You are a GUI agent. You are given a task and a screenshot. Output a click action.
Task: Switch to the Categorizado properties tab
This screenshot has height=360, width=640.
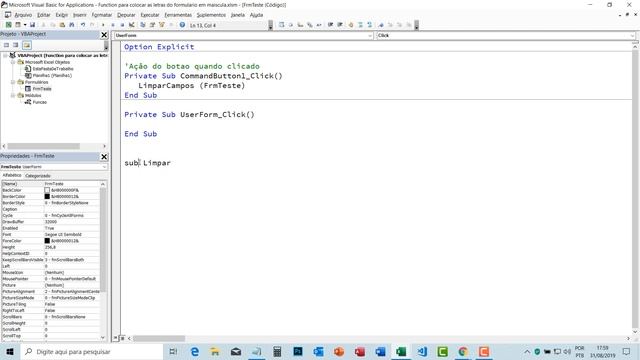click(x=38, y=176)
